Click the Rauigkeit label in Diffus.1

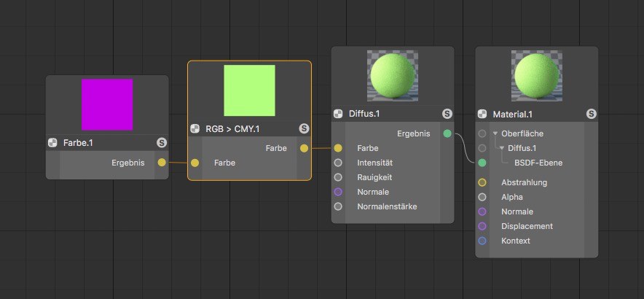coord(374,177)
